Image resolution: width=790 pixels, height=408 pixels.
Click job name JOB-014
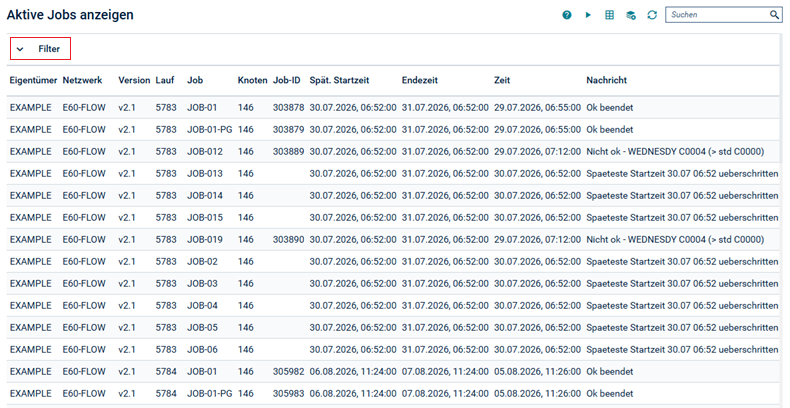click(x=205, y=195)
